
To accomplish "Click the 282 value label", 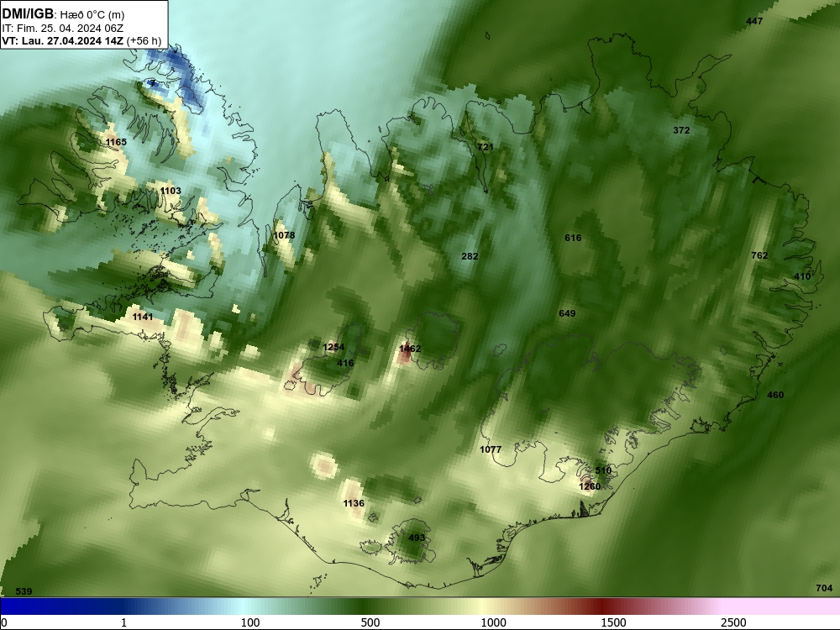I will coord(470,256).
